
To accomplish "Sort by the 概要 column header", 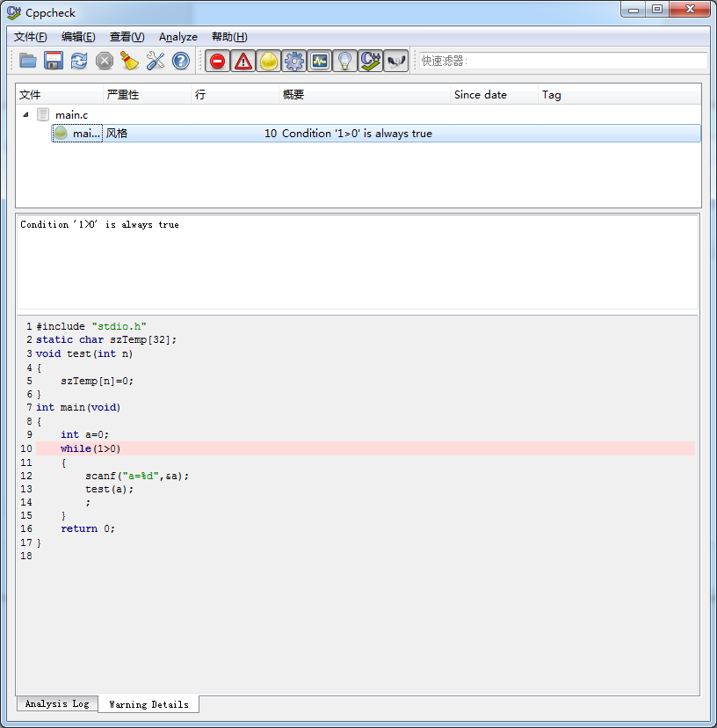I will tap(365, 95).
